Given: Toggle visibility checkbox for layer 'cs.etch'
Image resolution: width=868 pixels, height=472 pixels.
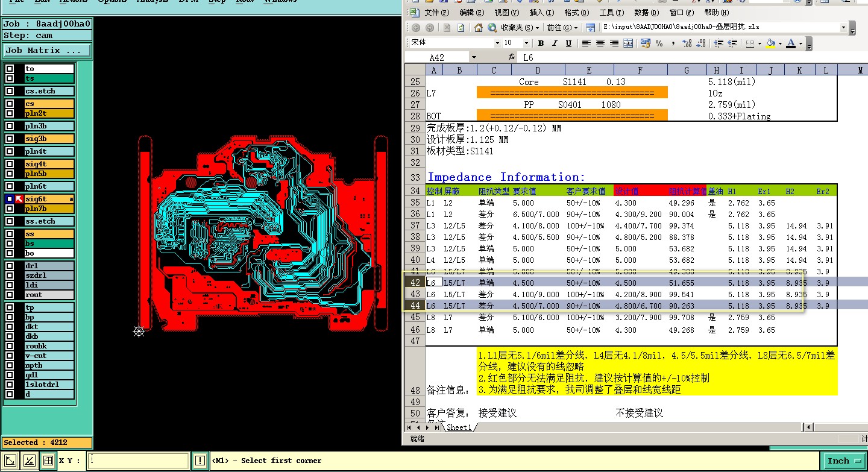Looking at the screenshot, I should [x=10, y=91].
